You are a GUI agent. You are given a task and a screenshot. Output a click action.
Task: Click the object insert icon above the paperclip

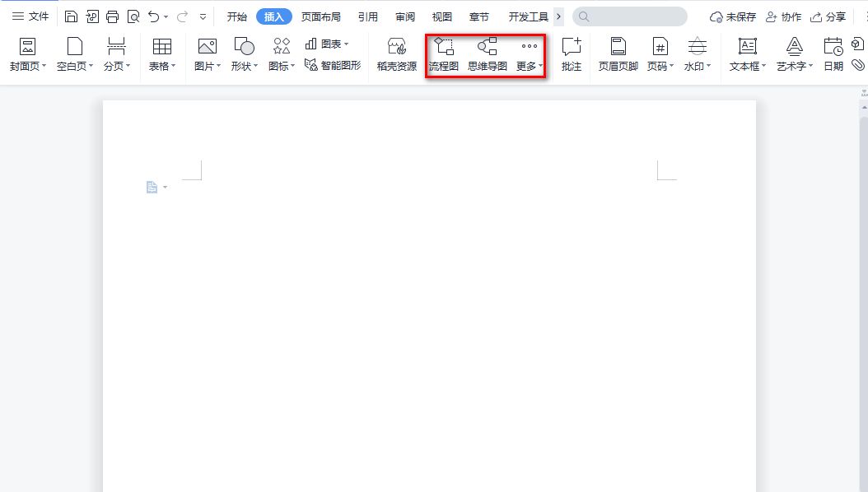(857, 44)
